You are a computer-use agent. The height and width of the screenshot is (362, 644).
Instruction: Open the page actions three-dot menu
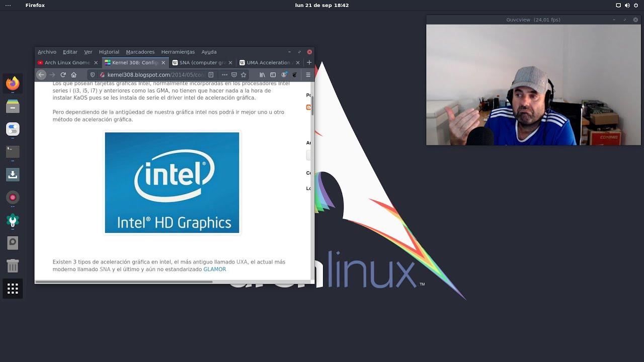224,74
